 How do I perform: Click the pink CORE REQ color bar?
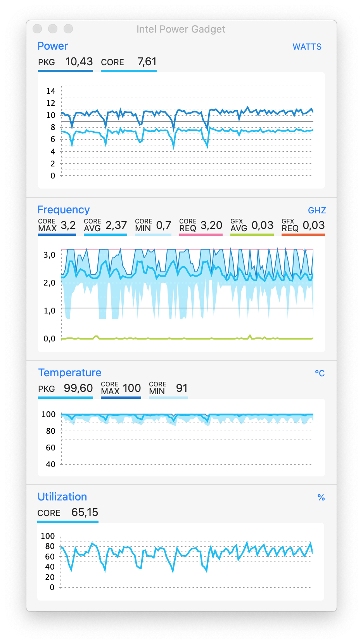point(201,235)
